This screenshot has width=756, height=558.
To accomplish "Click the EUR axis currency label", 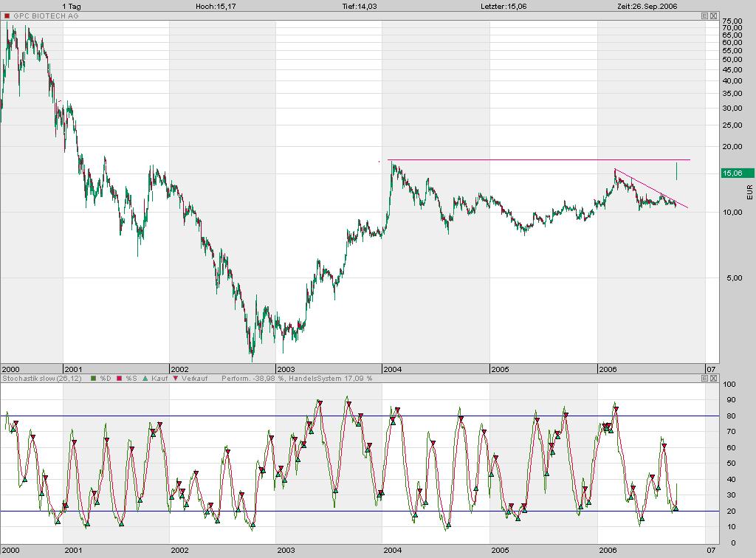I will click(749, 192).
